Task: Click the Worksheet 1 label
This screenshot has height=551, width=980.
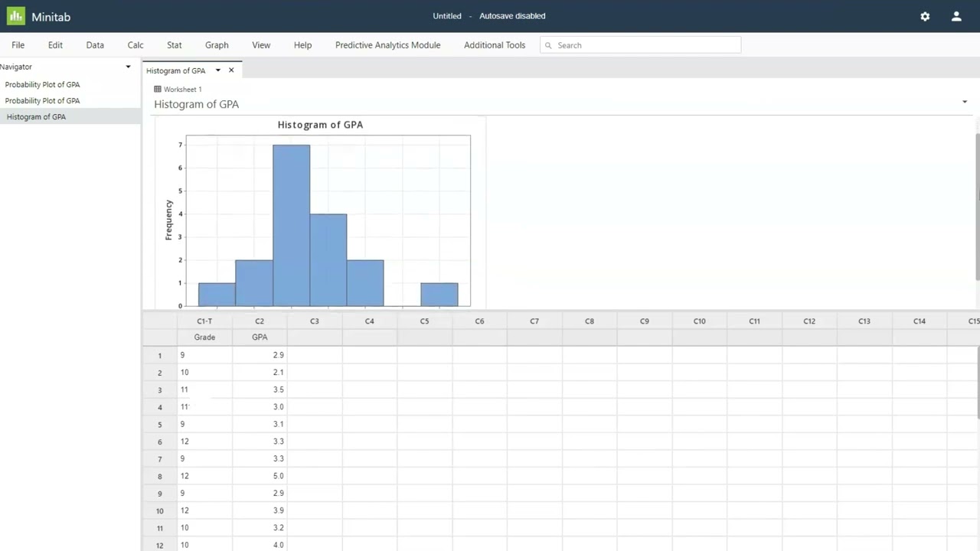Action: pyautogui.click(x=183, y=90)
